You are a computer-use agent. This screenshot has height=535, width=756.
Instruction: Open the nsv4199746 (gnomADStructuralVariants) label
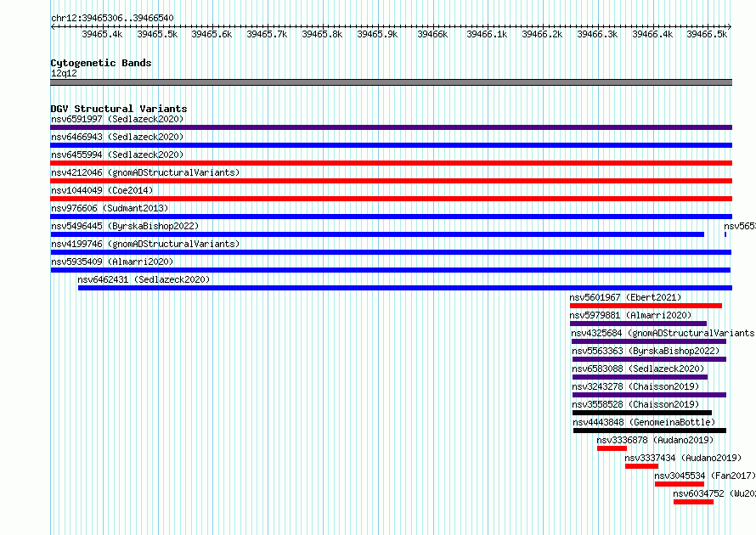[x=145, y=244]
